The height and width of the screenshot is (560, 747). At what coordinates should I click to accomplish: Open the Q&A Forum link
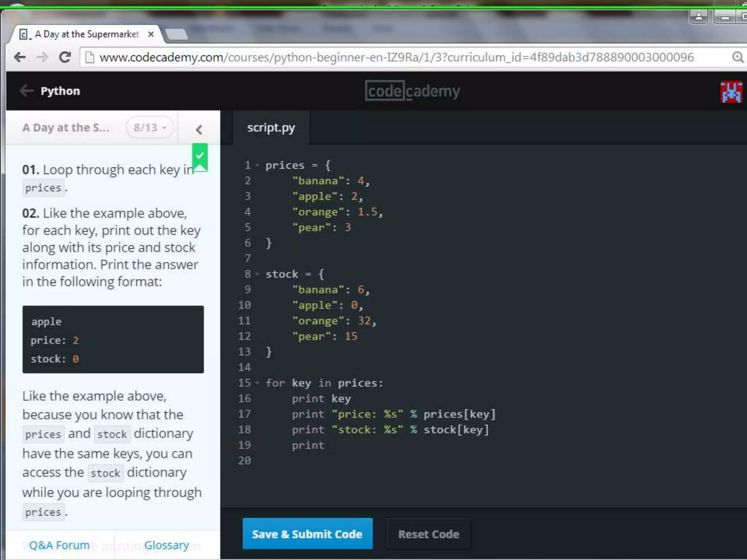pyautogui.click(x=59, y=545)
